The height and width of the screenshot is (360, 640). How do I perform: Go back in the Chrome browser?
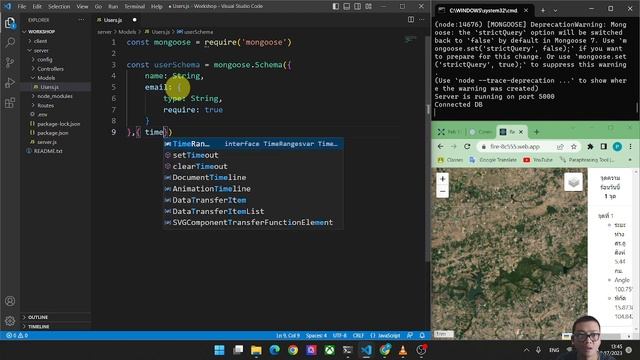pyautogui.click(x=440, y=147)
